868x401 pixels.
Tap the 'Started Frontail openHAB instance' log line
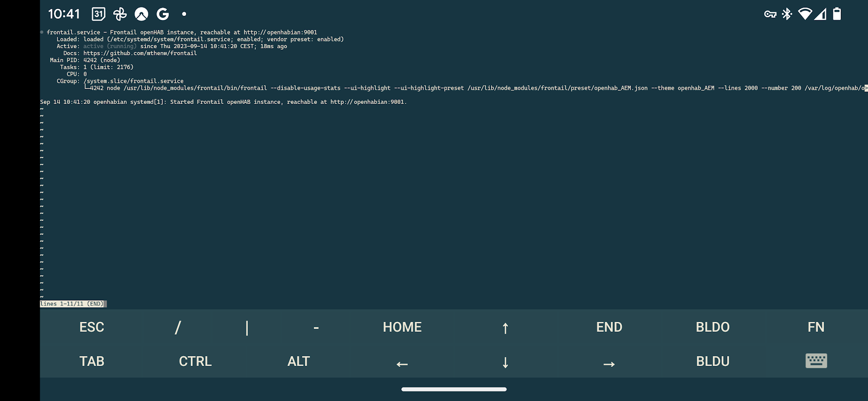click(x=224, y=102)
